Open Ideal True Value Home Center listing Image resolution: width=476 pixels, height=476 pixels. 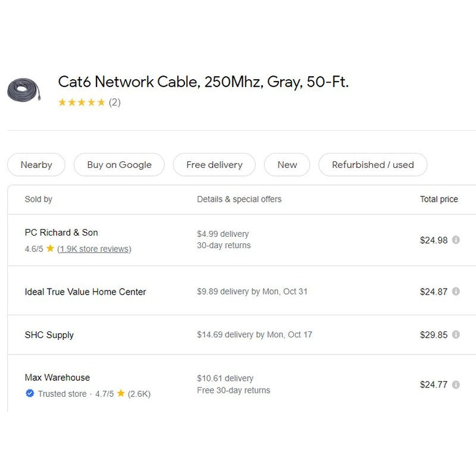(x=85, y=292)
